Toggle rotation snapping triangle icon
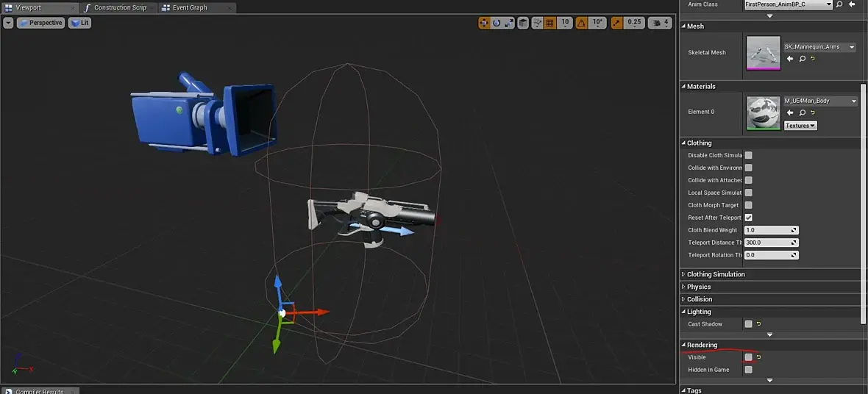Image resolution: width=868 pixels, height=394 pixels. [x=581, y=23]
